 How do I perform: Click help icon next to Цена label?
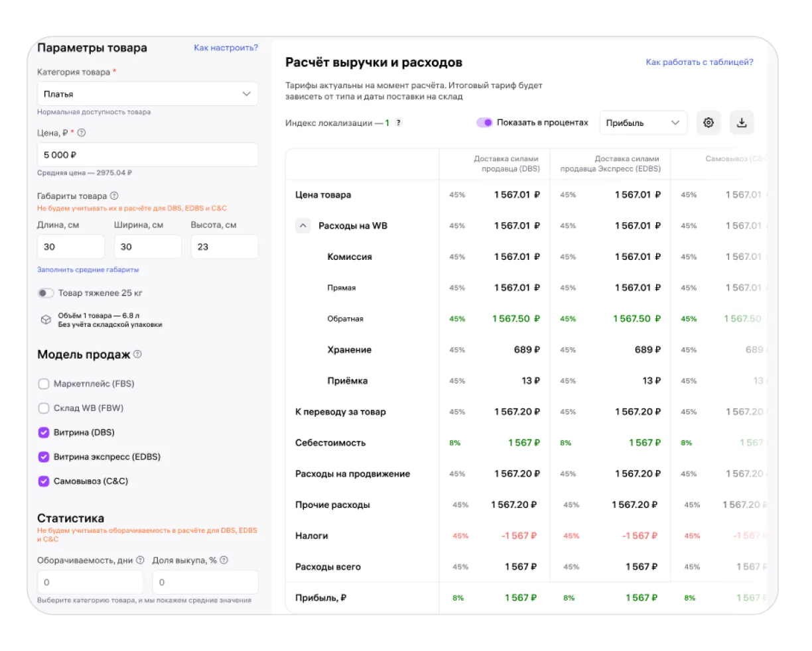coord(82,133)
